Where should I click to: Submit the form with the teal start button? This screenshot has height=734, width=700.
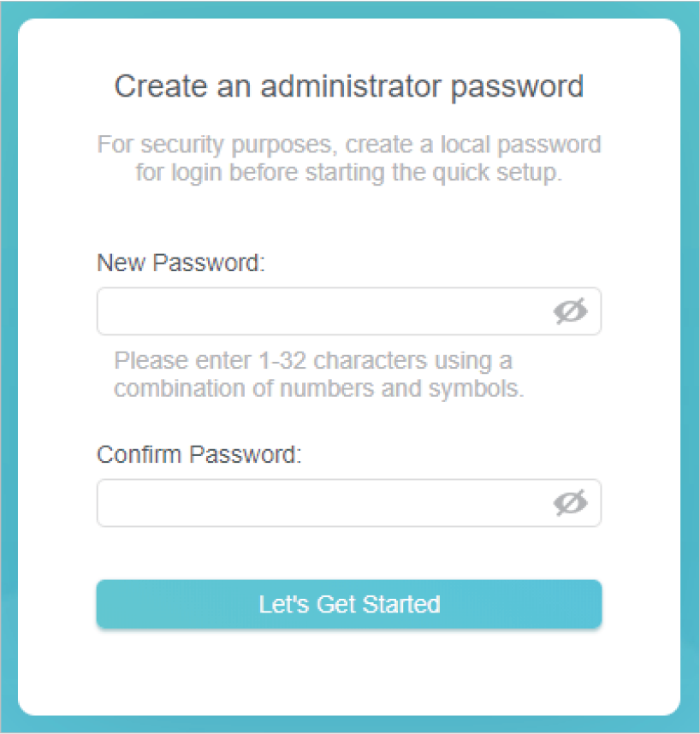(349, 604)
